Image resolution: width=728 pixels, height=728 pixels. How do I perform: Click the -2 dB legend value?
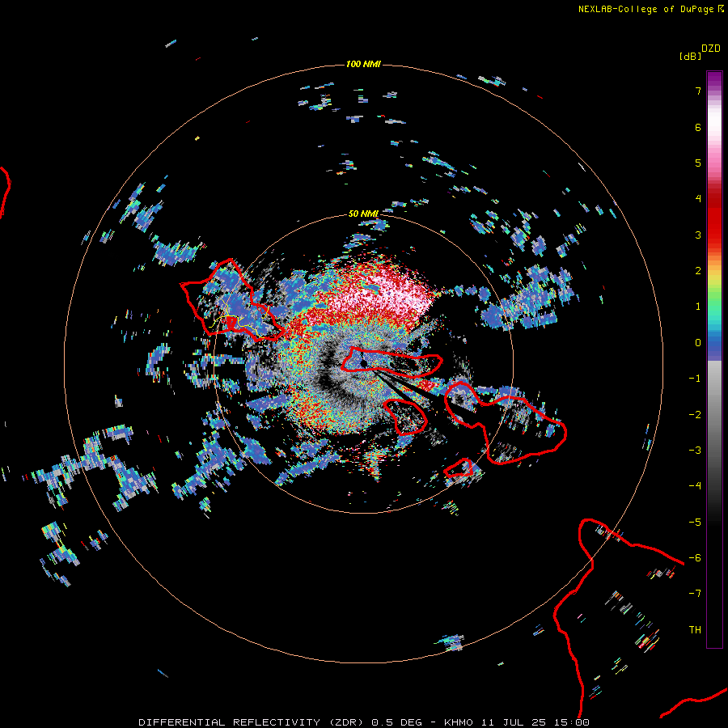tap(695, 415)
